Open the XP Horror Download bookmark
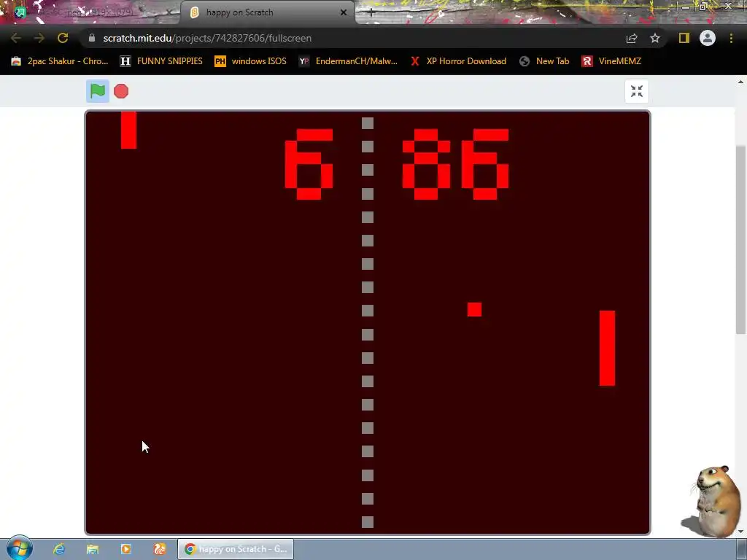The image size is (747, 560). (x=458, y=61)
